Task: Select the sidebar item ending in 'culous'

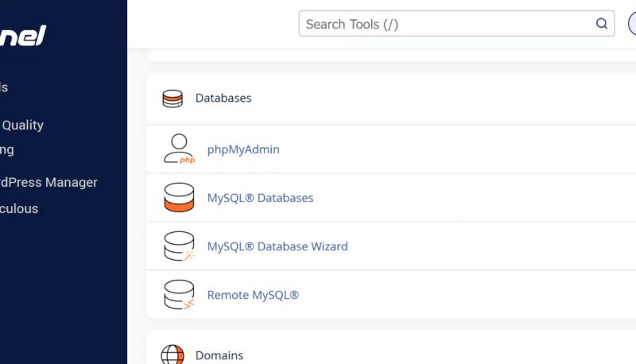Action: click(19, 209)
